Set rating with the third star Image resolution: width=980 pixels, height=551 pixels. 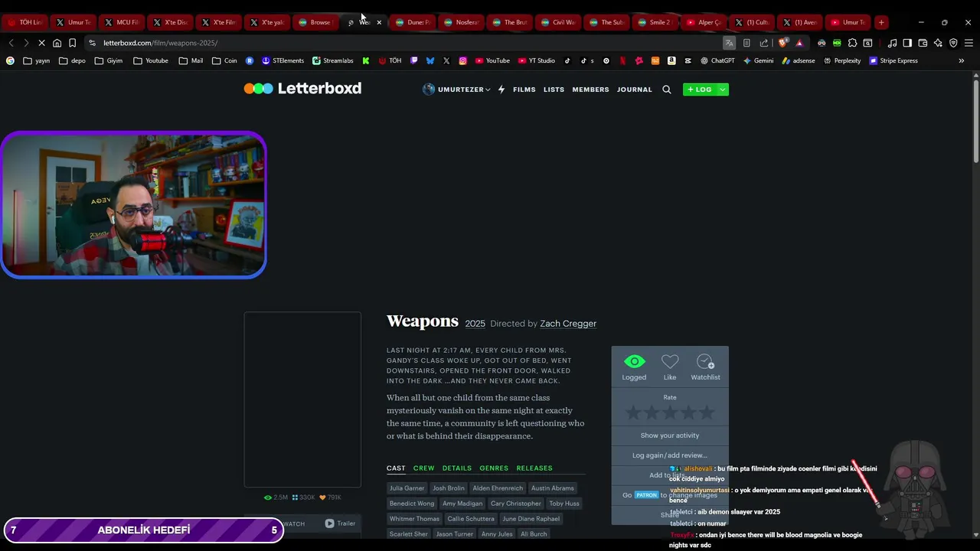pyautogui.click(x=670, y=413)
